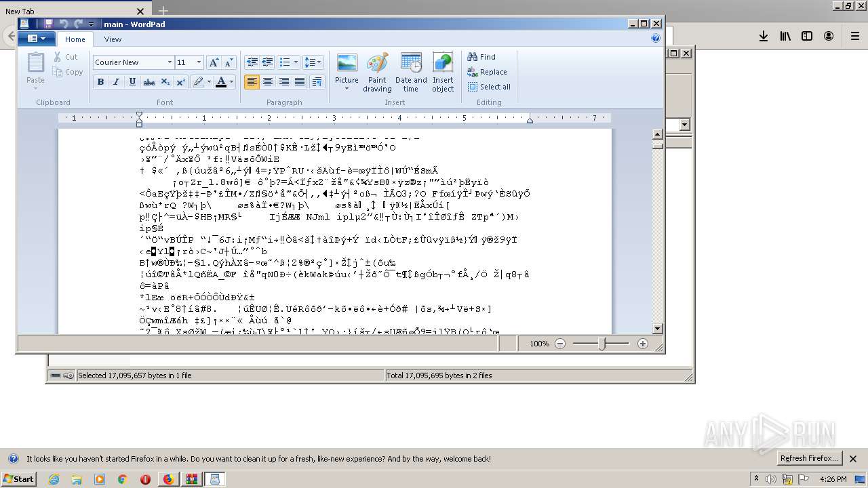
Task: Expand the Paste options arrow
Action: point(35,89)
